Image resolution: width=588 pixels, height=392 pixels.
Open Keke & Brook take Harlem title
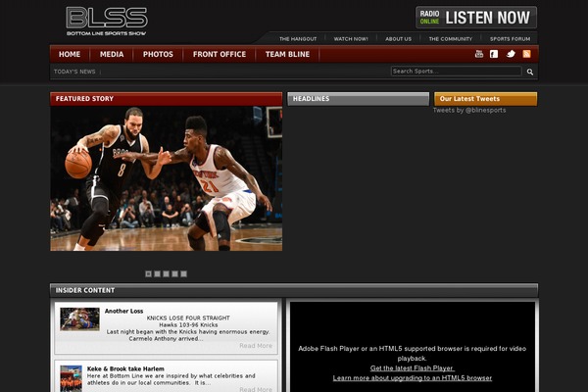click(x=125, y=368)
